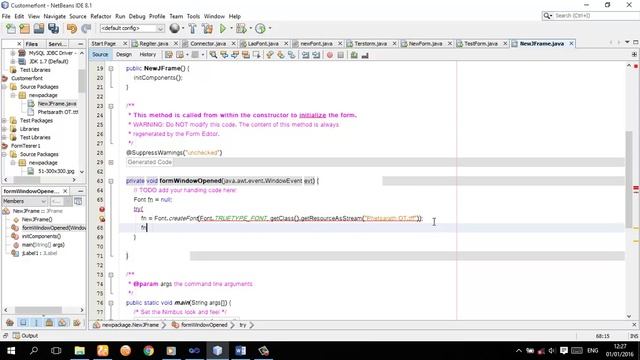Open the default config dropdown

[x=132, y=28]
